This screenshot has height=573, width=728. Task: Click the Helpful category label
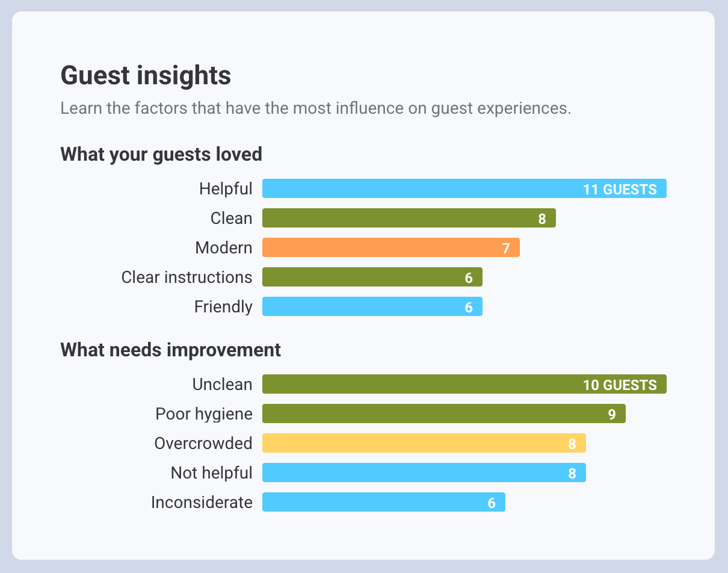[226, 189]
